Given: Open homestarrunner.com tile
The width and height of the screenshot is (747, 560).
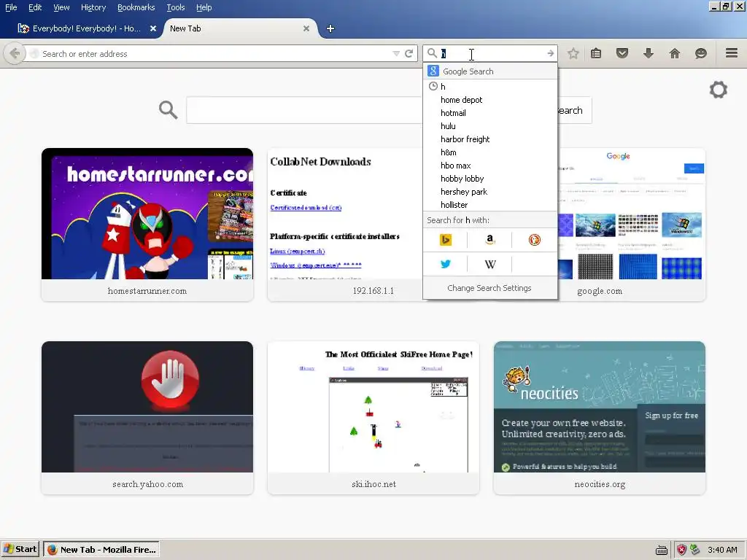Looking at the screenshot, I should click(x=147, y=225).
